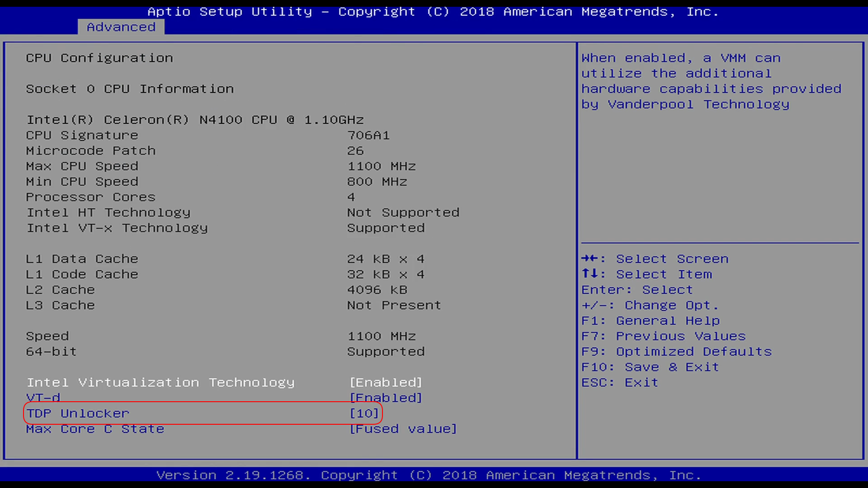Select Intel Virtualization Technology option
The width and height of the screenshot is (868, 488).
[160, 383]
